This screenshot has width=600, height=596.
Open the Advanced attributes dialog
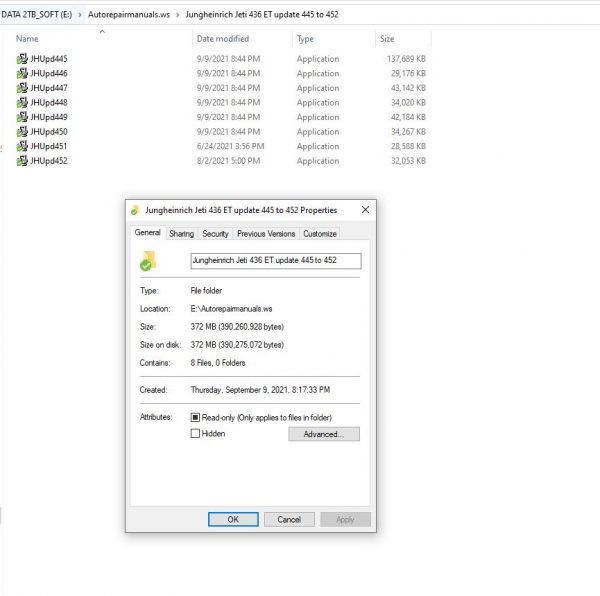(x=324, y=434)
